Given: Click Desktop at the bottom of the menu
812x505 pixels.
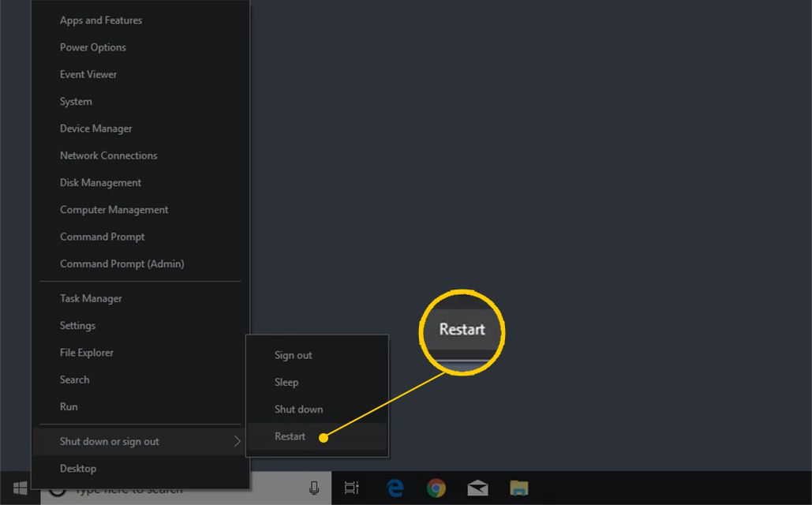Looking at the screenshot, I should tap(78, 469).
